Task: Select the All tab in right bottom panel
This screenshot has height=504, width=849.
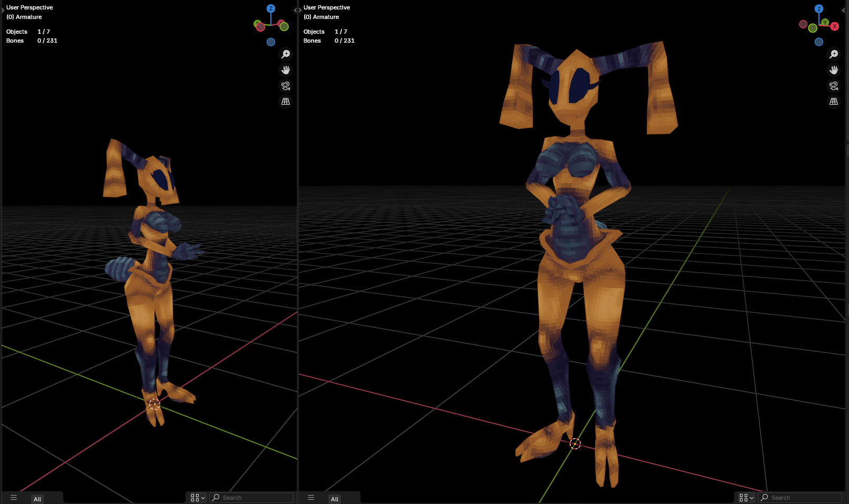Action: (335, 499)
